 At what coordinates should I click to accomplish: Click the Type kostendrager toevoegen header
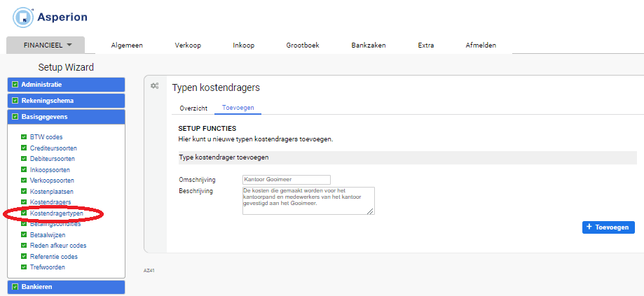407,157
